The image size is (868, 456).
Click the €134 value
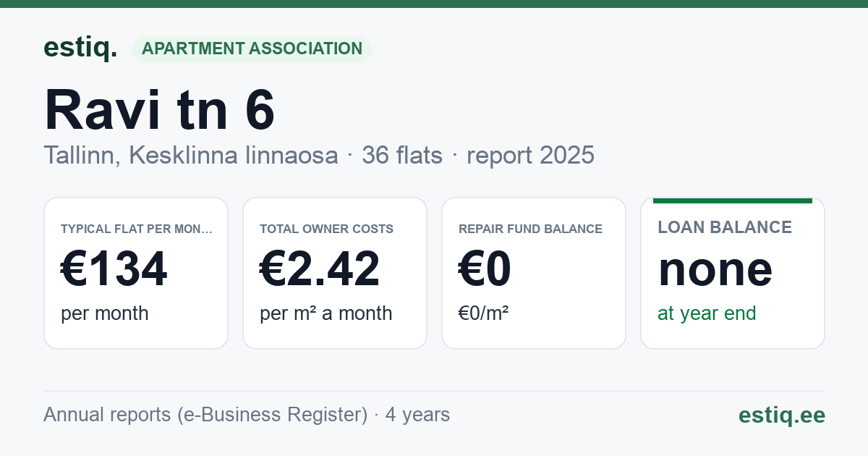pyautogui.click(x=114, y=269)
